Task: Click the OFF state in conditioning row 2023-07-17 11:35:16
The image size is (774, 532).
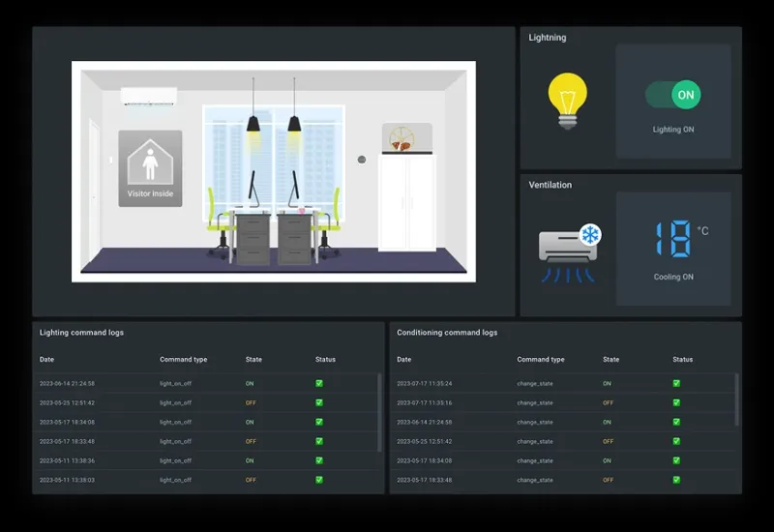Action: pos(609,402)
